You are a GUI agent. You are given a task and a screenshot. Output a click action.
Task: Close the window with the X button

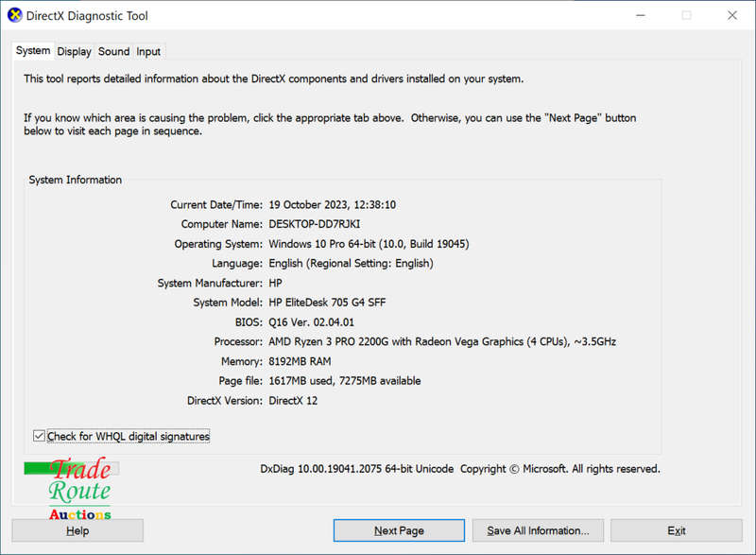tap(731, 15)
